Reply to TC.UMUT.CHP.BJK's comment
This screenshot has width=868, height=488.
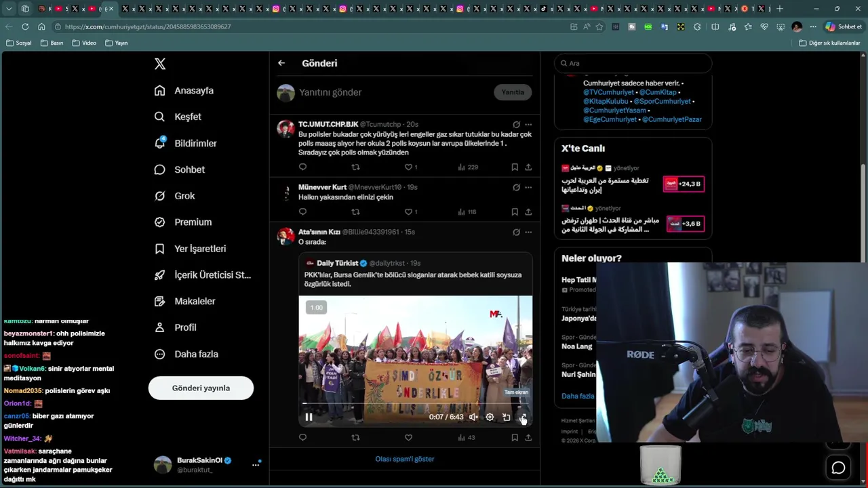click(302, 167)
